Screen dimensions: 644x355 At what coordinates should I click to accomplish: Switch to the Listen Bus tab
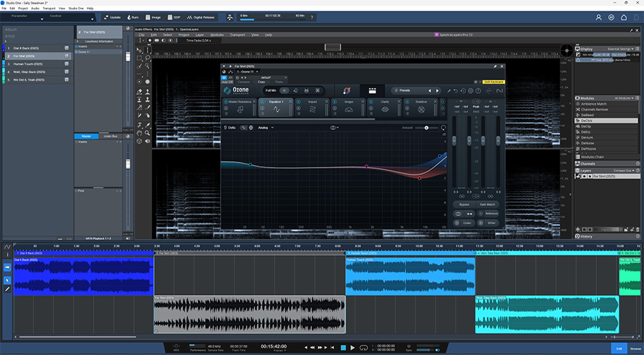click(x=110, y=136)
